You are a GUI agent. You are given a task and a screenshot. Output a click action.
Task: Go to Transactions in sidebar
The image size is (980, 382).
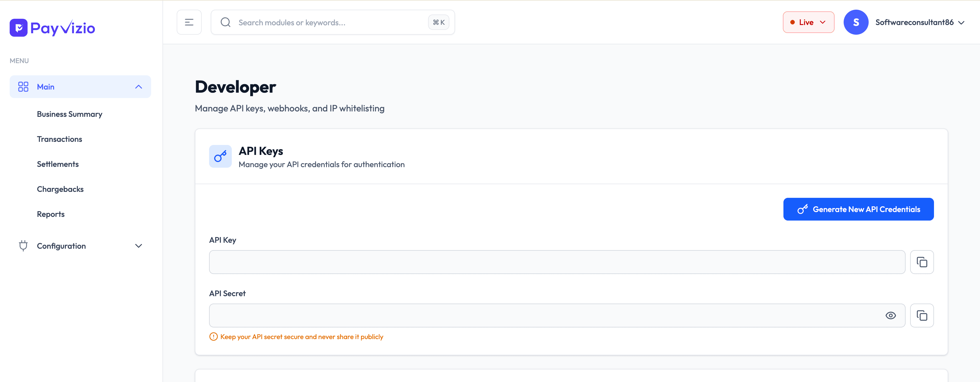[59, 139]
